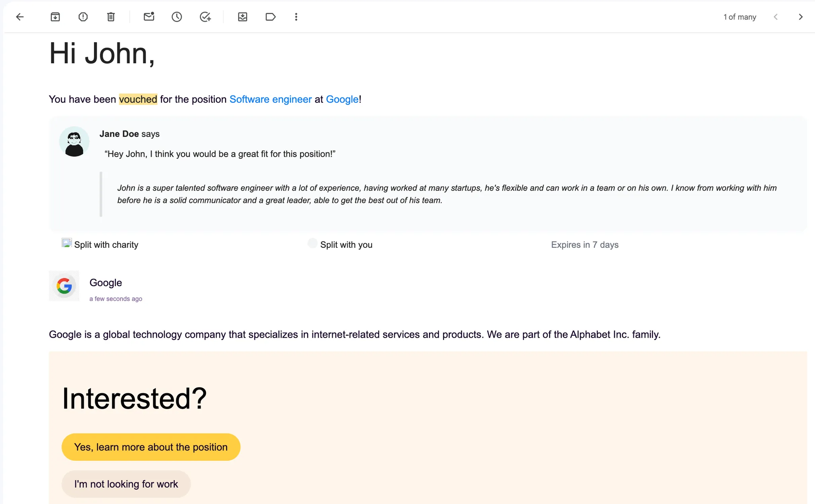Go back to inbox with the back arrow
The height and width of the screenshot is (504, 815).
[19, 17]
